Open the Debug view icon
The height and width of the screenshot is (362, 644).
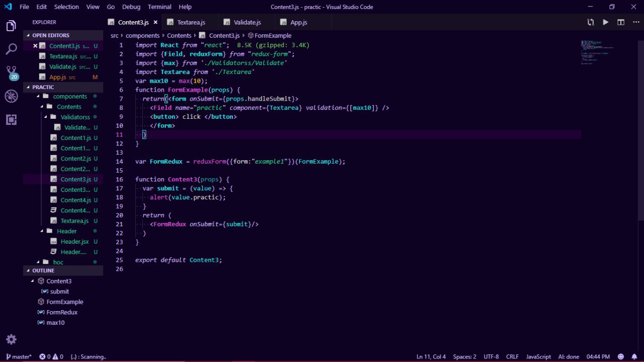11,96
